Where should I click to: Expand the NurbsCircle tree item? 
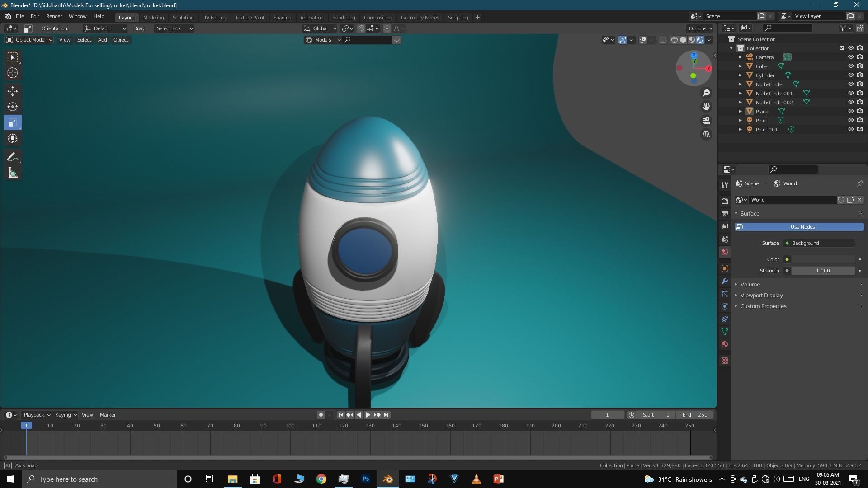(x=740, y=84)
